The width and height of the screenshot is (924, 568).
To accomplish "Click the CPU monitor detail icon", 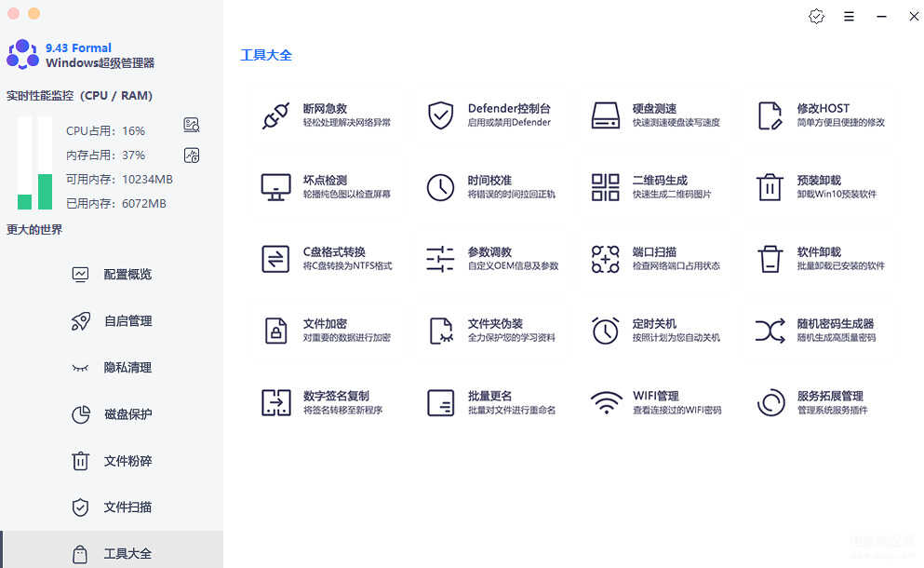I will [x=192, y=126].
